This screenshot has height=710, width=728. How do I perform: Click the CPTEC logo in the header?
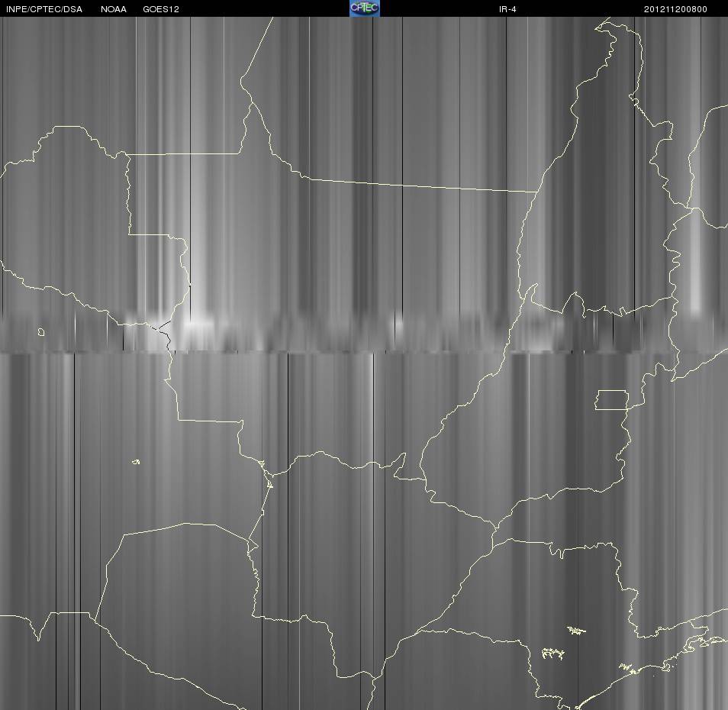[365, 8]
